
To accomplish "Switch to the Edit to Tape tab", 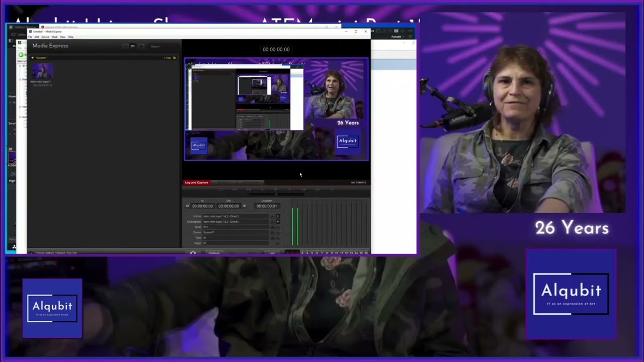I will point(251,183).
